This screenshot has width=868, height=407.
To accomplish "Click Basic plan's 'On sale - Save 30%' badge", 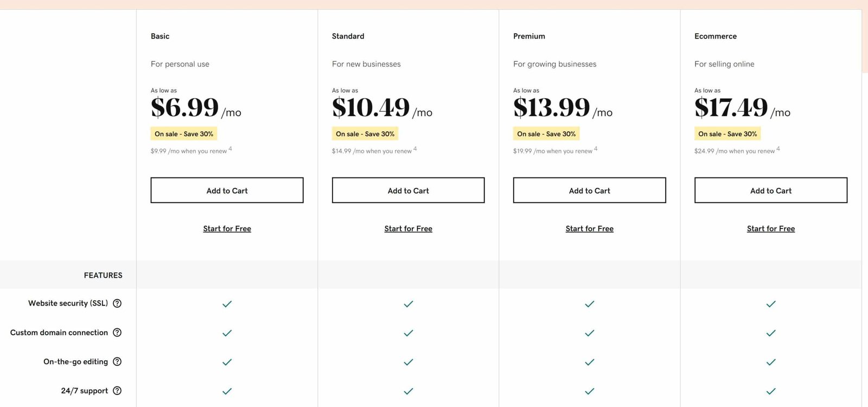I will tap(184, 134).
